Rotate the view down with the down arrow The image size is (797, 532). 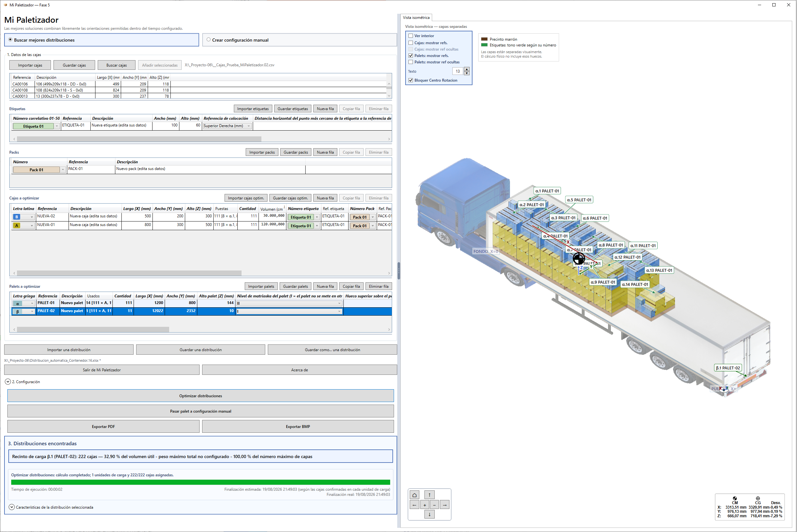[x=429, y=514]
